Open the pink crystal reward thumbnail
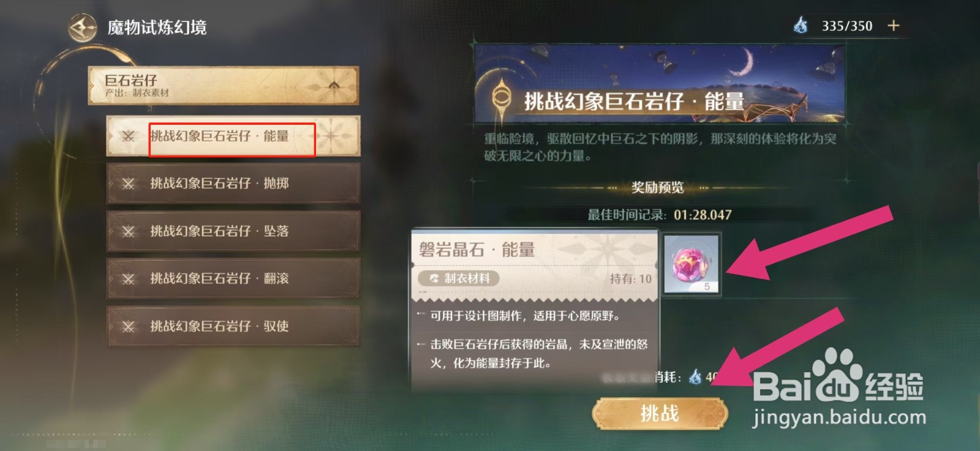980x451 pixels. click(692, 264)
